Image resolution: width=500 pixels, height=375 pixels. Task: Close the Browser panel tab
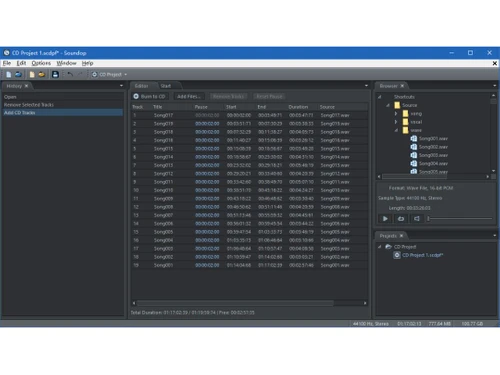[x=402, y=86]
